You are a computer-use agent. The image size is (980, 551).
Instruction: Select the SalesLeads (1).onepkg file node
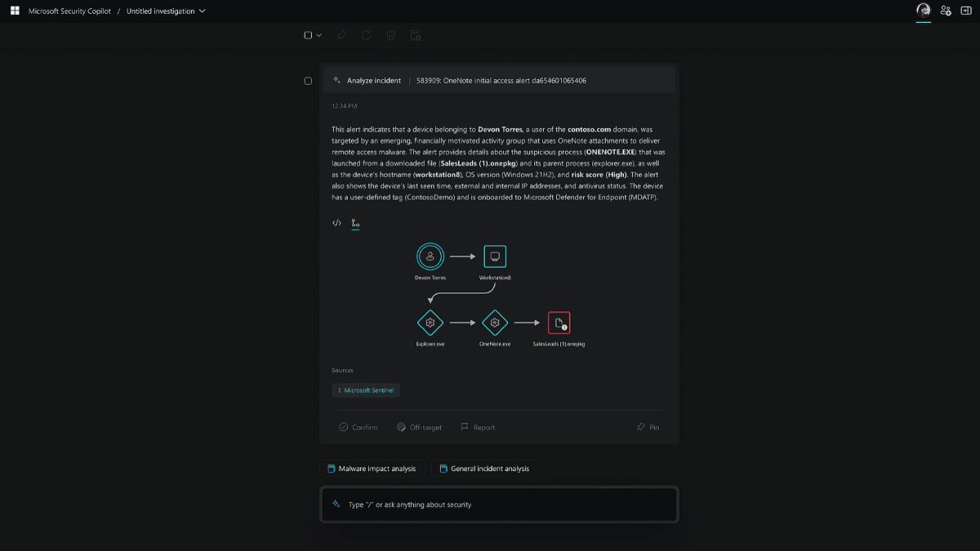pos(559,322)
